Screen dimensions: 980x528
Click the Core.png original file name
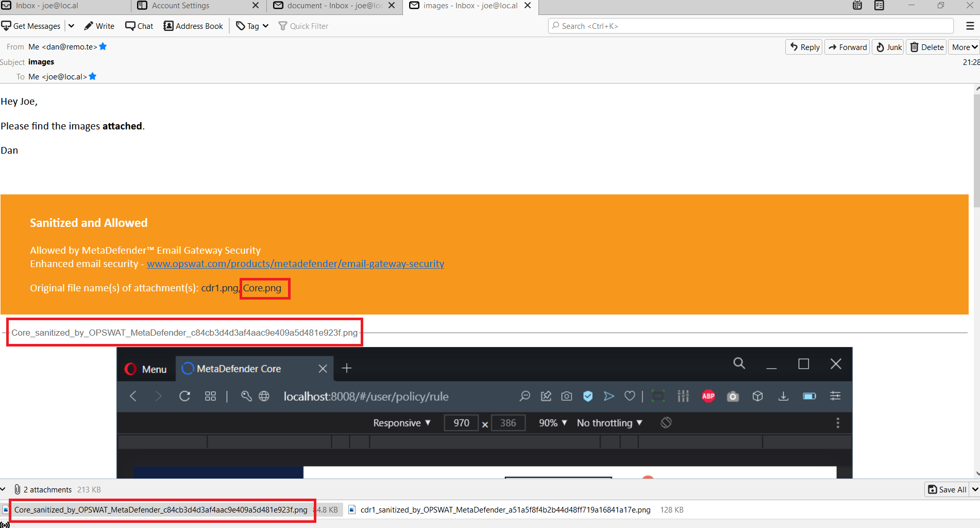[262, 288]
